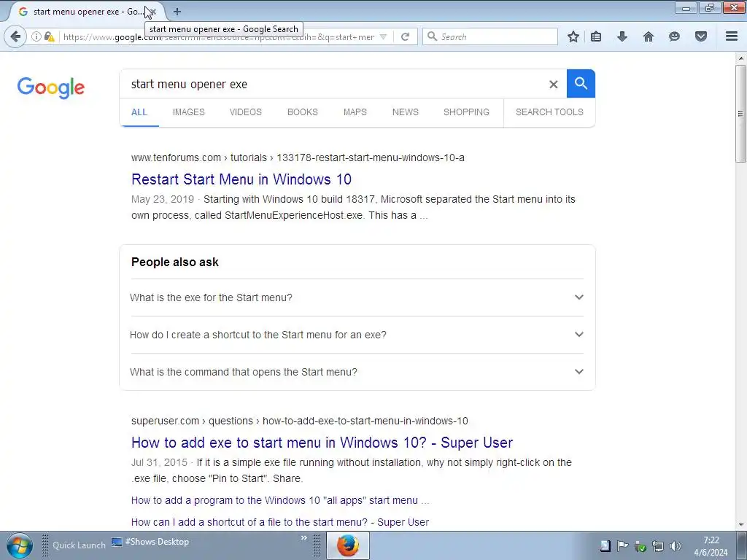Viewport: 747px width, 560px height.
Task: Switch to the MAPS tab
Action: pos(355,112)
